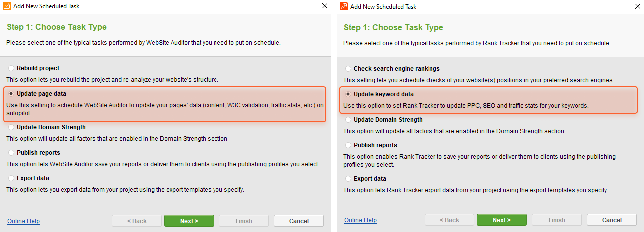
Task: Close the Rank Tracker scheduled task dialog
Action: 638,6
